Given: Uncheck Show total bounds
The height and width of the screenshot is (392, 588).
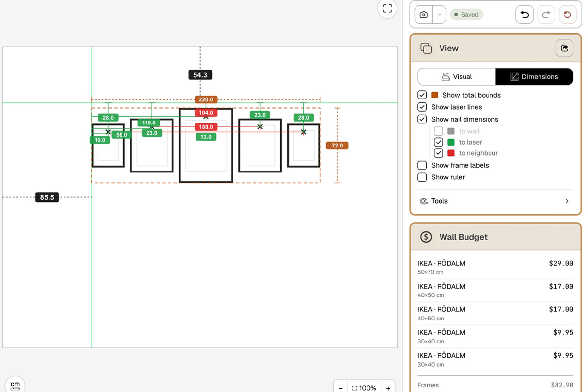Looking at the screenshot, I should point(422,95).
